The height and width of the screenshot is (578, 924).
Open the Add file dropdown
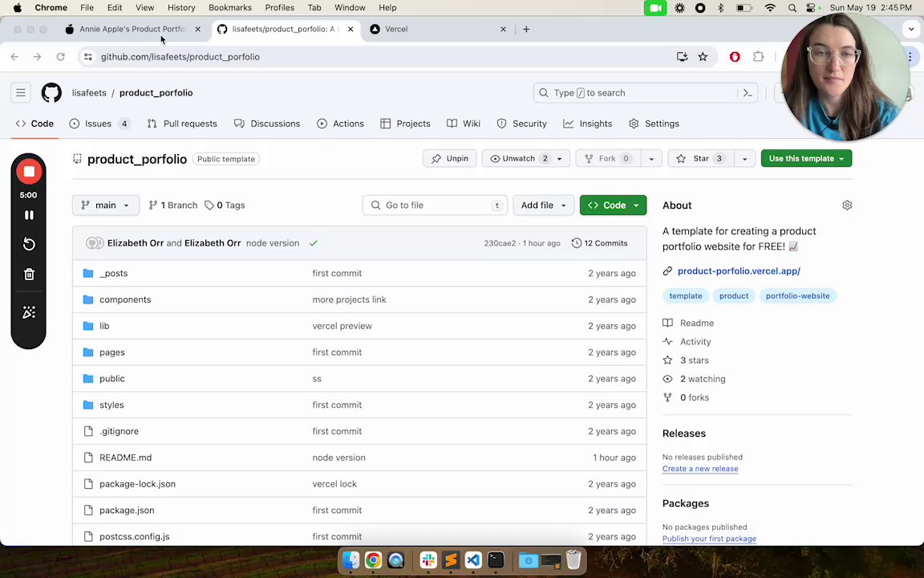click(543, 206)
